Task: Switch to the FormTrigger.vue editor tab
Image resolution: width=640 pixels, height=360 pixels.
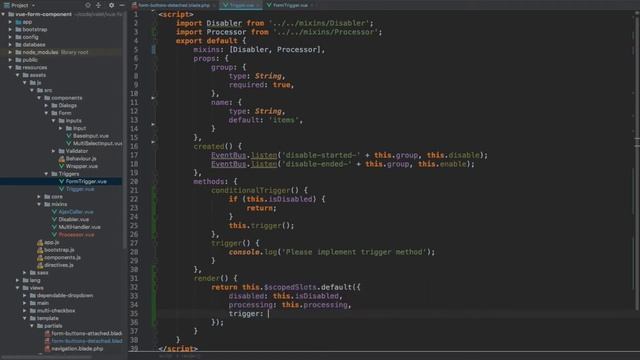Action: [290, 5]
